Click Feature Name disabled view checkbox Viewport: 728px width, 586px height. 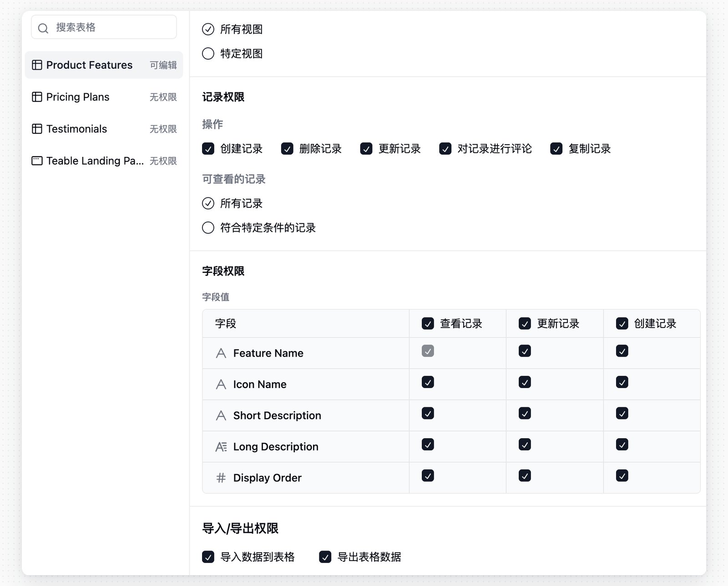point(428,351)
